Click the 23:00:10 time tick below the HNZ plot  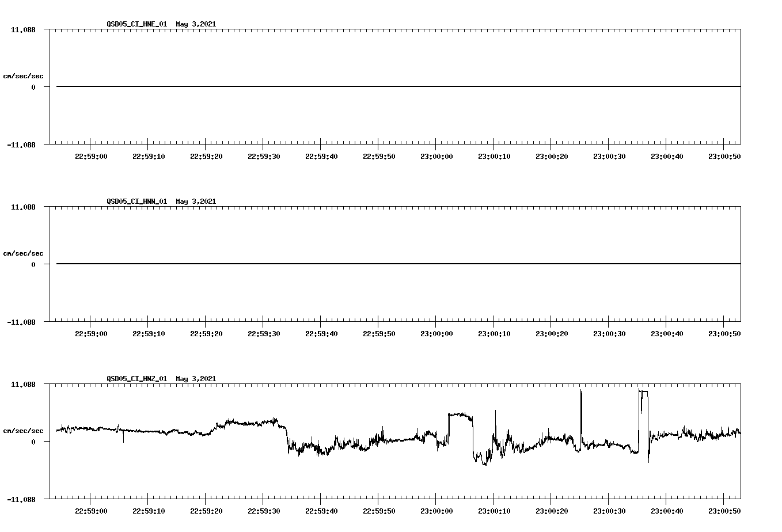(494, 510)
